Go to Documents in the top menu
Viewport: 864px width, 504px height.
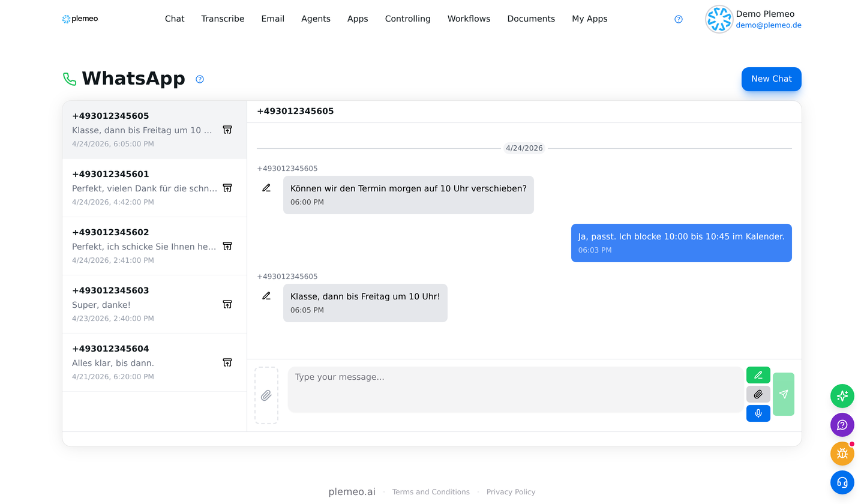[x=531, y=19]
